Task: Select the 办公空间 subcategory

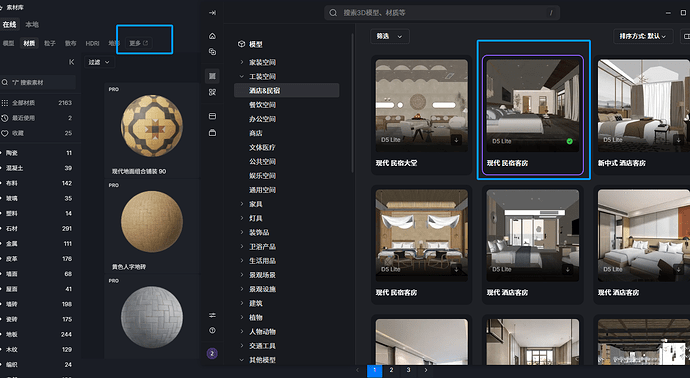Action: tap(262, 119)
